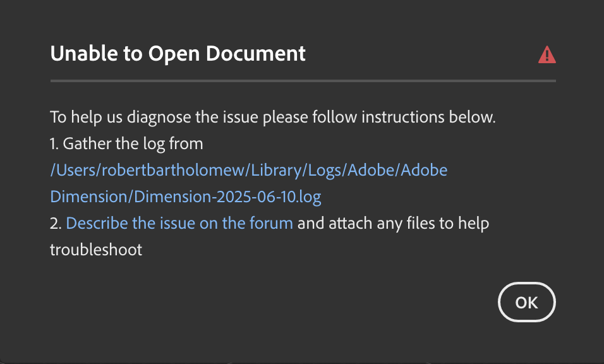Select step 2 of the instructions
This screenshot has height=364, width=604.
pos(269,223)
